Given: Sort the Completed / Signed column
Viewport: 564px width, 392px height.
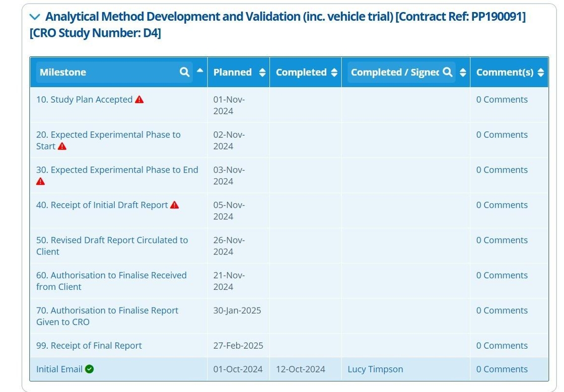Looking at the screenshot, I should click(463, 72).
